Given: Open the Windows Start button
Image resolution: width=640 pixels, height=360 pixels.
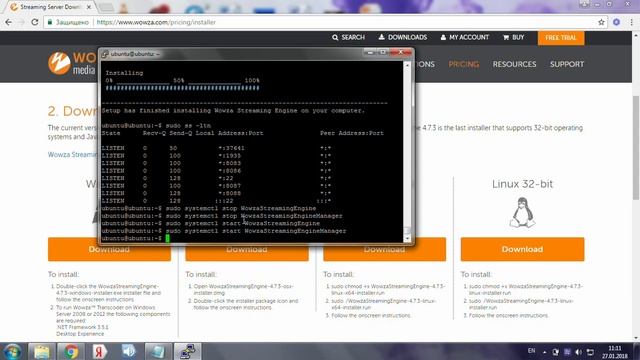Looking at the screenshot, I should point(13,351).
